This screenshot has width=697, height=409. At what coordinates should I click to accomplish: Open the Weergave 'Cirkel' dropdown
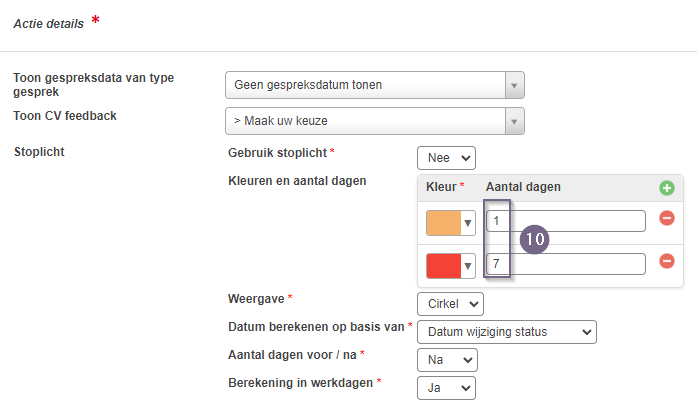(450, 304)
